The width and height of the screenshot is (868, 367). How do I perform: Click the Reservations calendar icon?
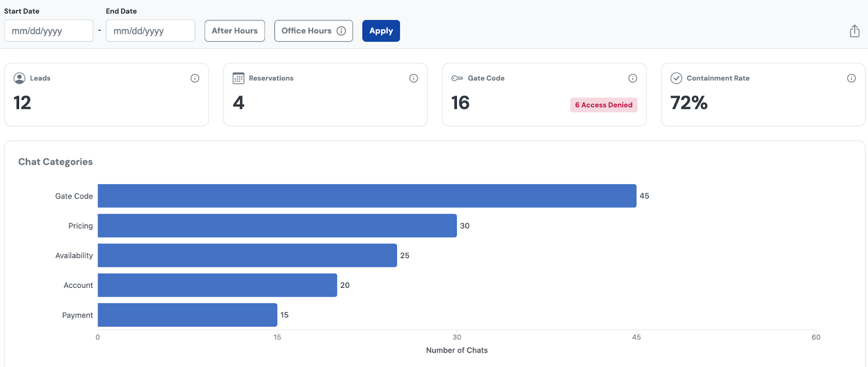tap(238, 78)
